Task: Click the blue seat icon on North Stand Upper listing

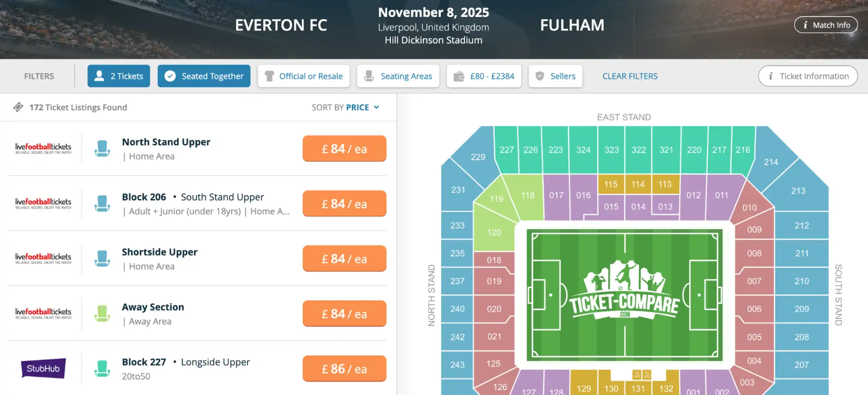Action: pyautogui.click(x=102, y=148)
